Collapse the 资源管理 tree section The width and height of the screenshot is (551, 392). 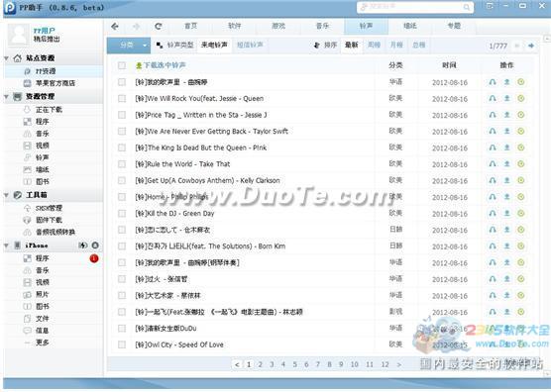6,96
